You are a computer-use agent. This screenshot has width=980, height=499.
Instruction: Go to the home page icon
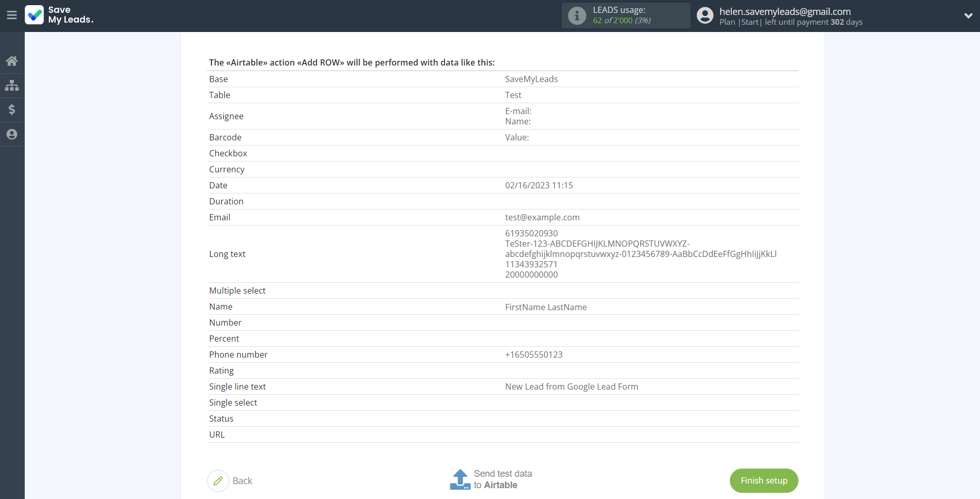(12, 61)
